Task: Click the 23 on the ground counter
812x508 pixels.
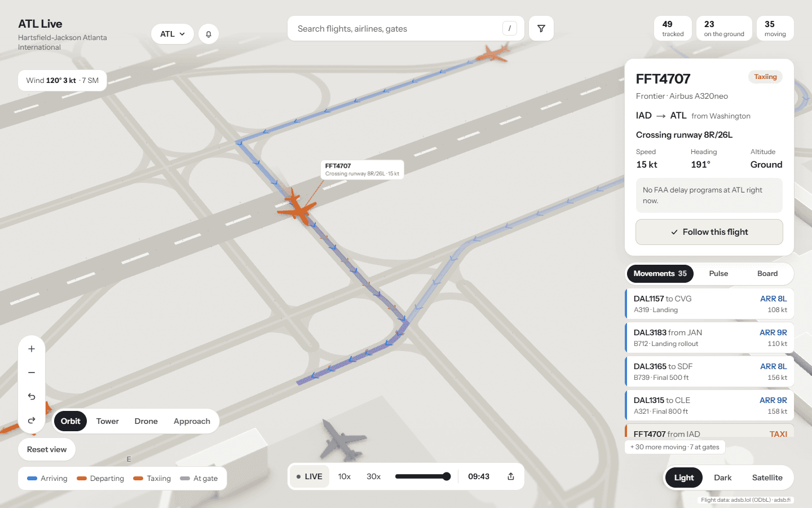Action: (x=724, y=28)
